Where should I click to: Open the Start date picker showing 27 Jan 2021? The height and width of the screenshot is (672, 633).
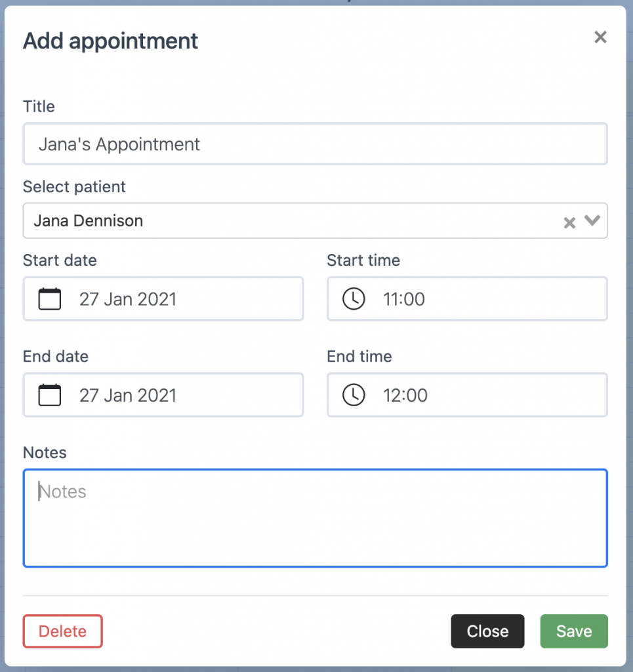pyautogui.click(x=163, y=299)
